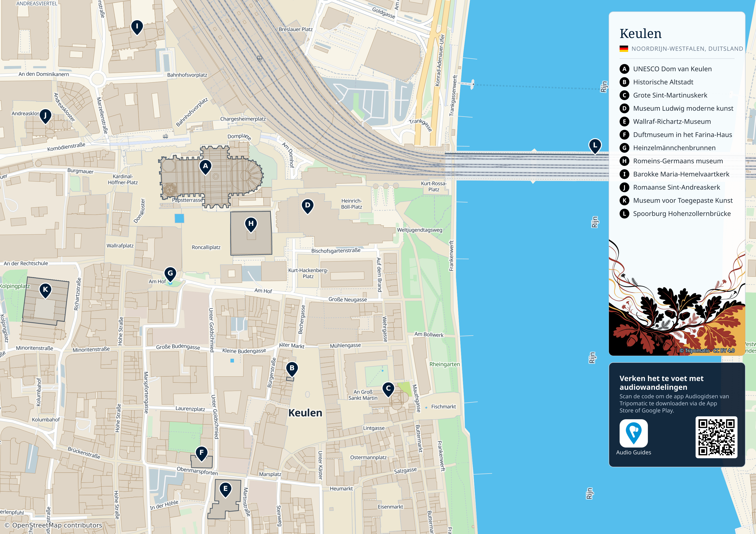Click the 'Kurt-Hackenberg-Platz' map label
This screenshot has width=756, height=534.
click(x=308, y=273)
